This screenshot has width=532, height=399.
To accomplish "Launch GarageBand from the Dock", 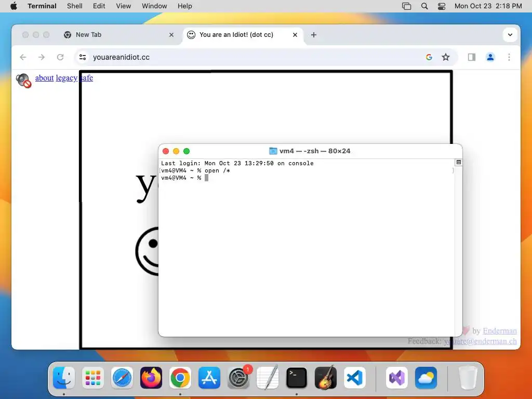I will [326, 378].
